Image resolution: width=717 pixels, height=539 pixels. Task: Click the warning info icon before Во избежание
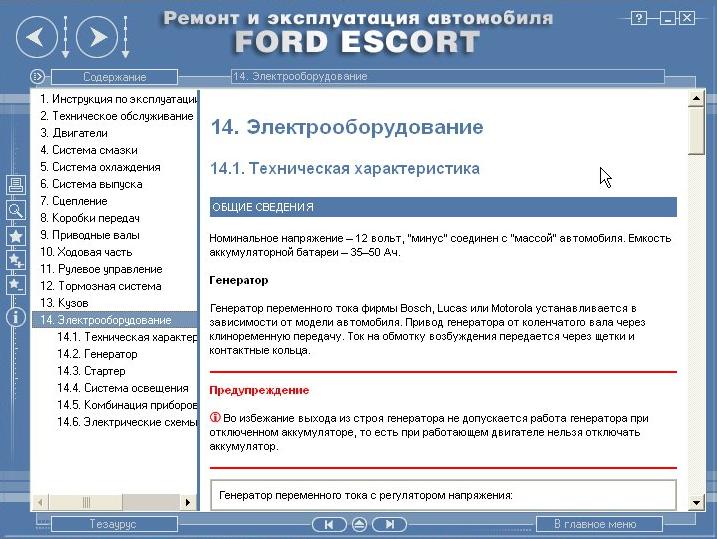[x=215, y=417]
